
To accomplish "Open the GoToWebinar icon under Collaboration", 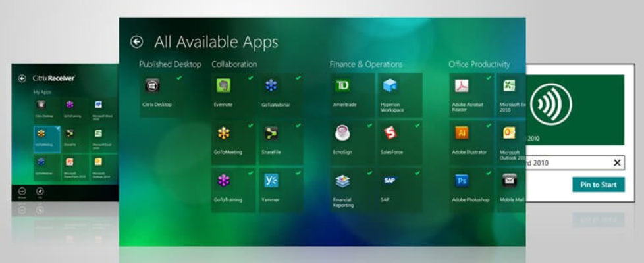I will (271, 85).
